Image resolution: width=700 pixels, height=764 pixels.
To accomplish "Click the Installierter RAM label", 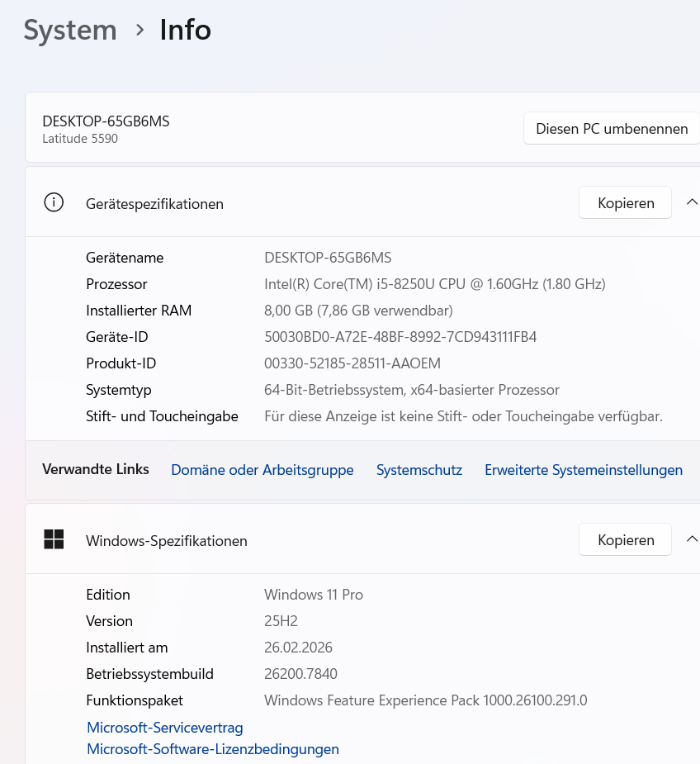I will [139, 311].
